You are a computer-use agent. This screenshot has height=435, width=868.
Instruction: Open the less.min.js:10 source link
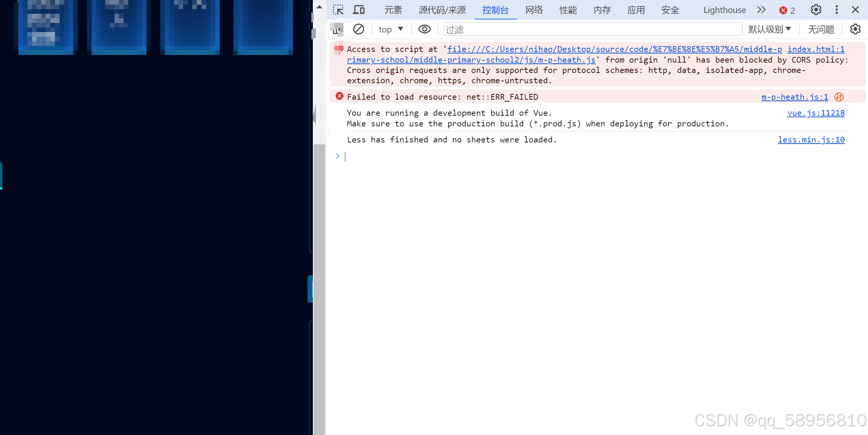(x=811, y=140)
